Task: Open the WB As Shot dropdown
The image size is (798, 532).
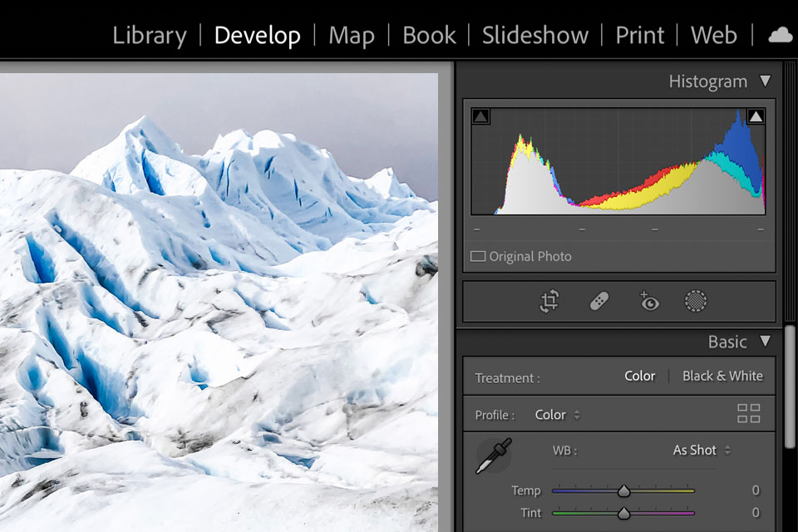Action: pos(702,450)
